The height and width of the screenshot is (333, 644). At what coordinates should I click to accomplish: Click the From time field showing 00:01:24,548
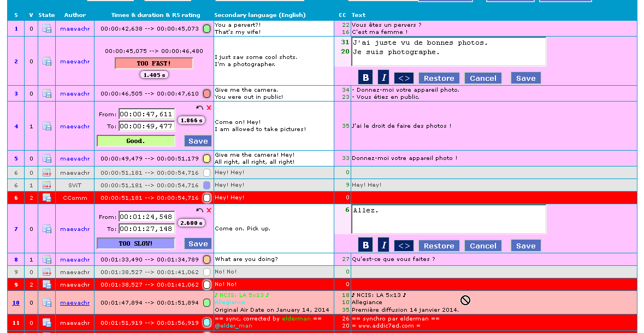146,217
